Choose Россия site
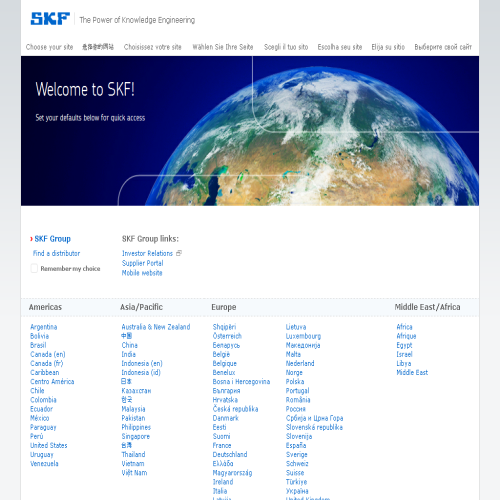500x500 pixels. tap(296, 409)
